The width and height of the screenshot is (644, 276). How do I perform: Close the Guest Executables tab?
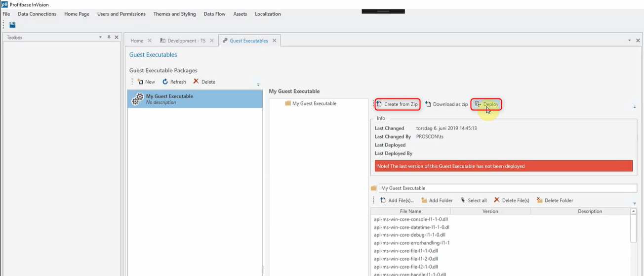tap(275, 41)
